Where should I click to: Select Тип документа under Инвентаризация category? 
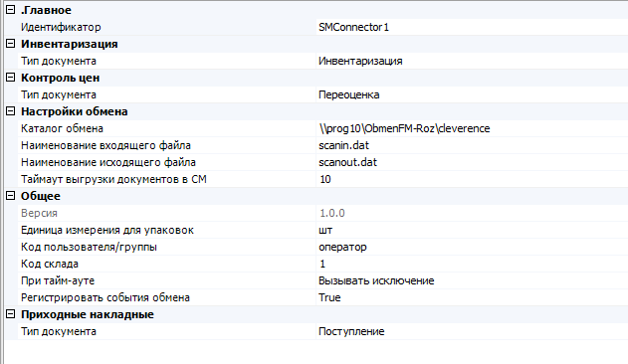point(59,61)
